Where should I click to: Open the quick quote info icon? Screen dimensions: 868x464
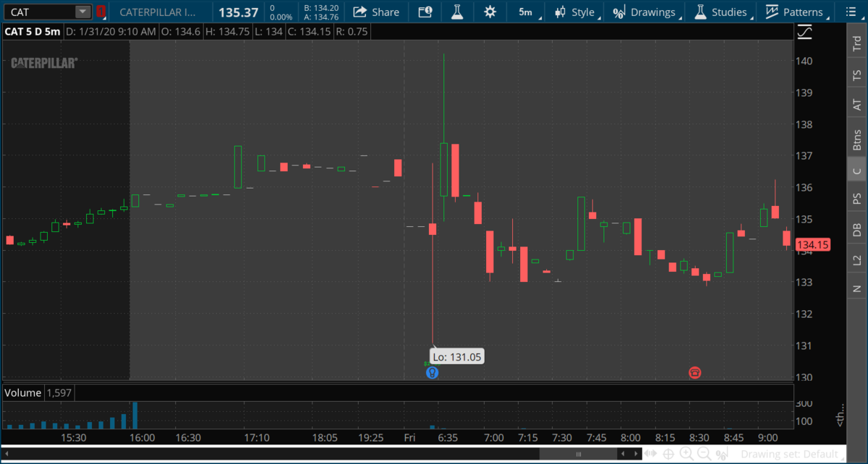click(x=425, y=12)
